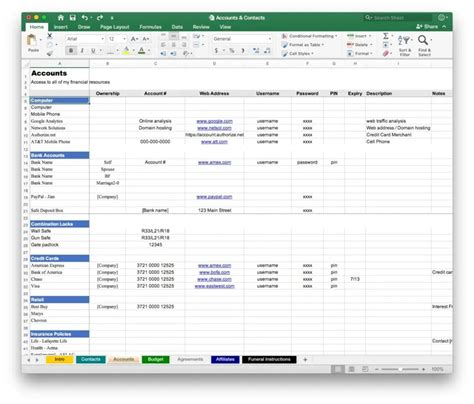The width and height of the screenshot is (474, 404).
Task: Click the Undo arrow icon
Action: [x=85, y=18]
